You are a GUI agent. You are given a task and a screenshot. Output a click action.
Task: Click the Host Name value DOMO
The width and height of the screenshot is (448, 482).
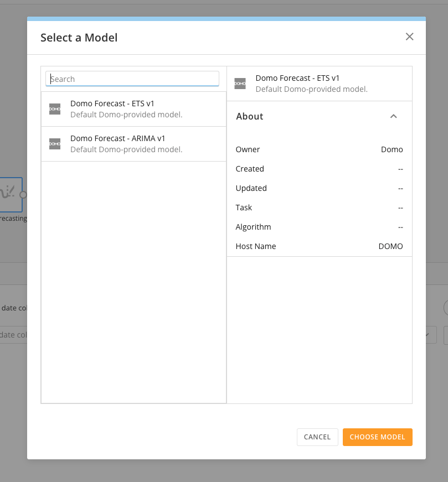(390, 246)
